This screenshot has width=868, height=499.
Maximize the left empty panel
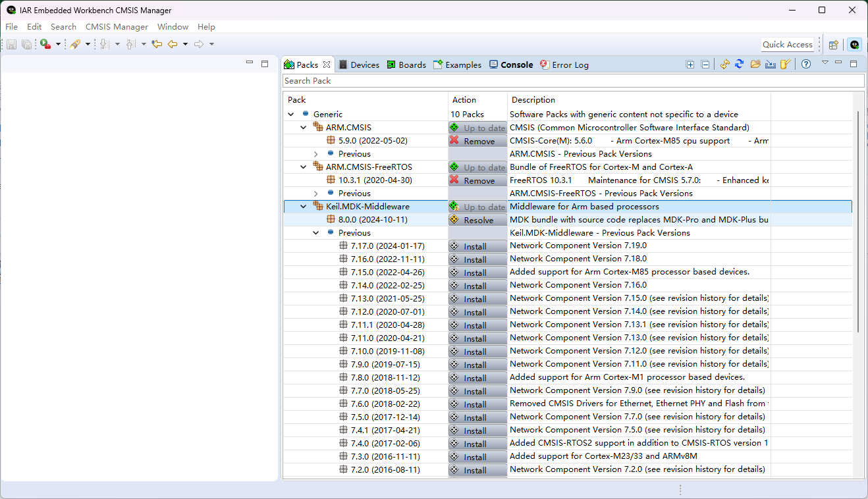click(x=265, y=64)
